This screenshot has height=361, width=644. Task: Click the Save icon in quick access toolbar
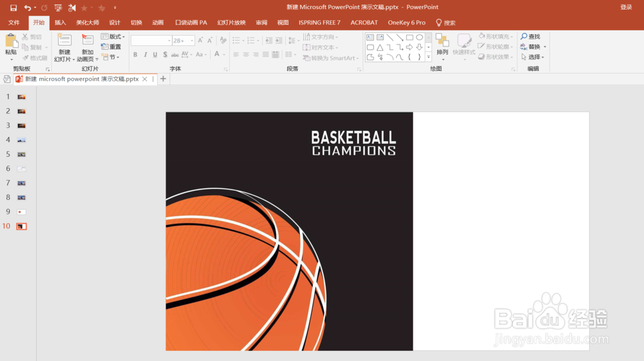click(13, 8)
